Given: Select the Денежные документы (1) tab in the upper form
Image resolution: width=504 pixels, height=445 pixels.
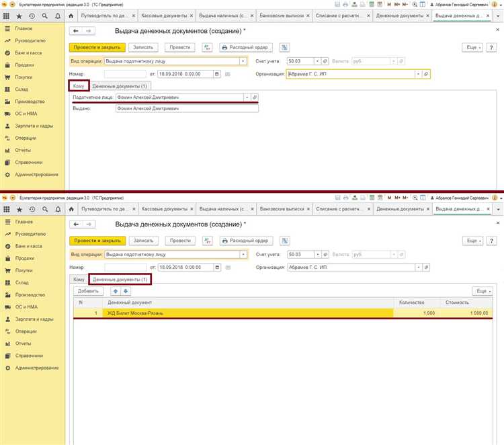Looking at the screenshot, I should (x=120, y=86).
